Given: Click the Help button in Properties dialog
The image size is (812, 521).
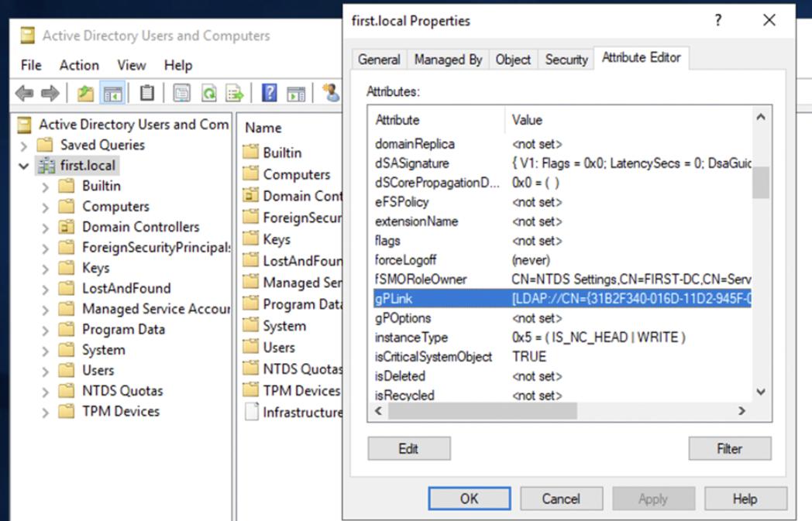Looking at the screenshot, I should pos(745,499).
